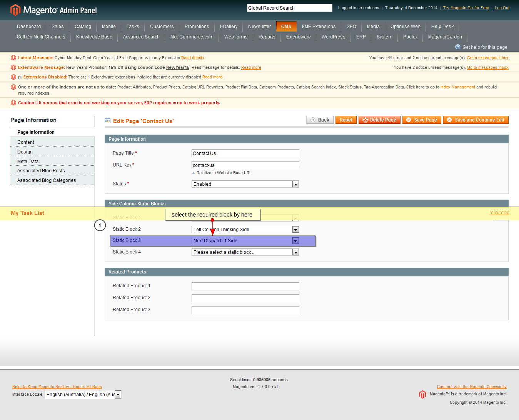Click the Delete Page button
Viewport: 519px width, 420px height.
[x=379, y=120]
